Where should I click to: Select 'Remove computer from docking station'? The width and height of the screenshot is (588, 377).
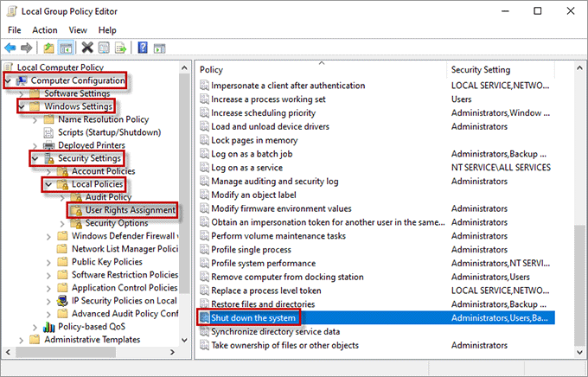[x=287, y=278]
